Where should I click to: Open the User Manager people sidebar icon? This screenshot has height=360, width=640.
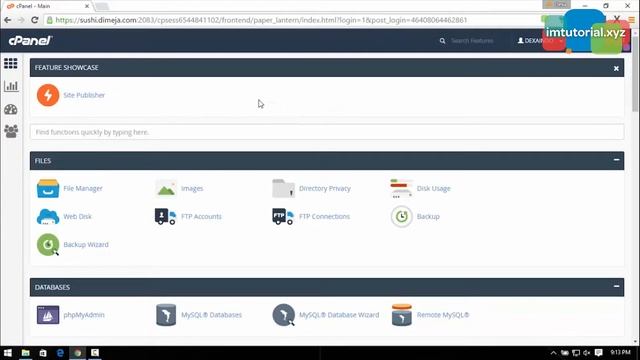click(x=11, y=131)
